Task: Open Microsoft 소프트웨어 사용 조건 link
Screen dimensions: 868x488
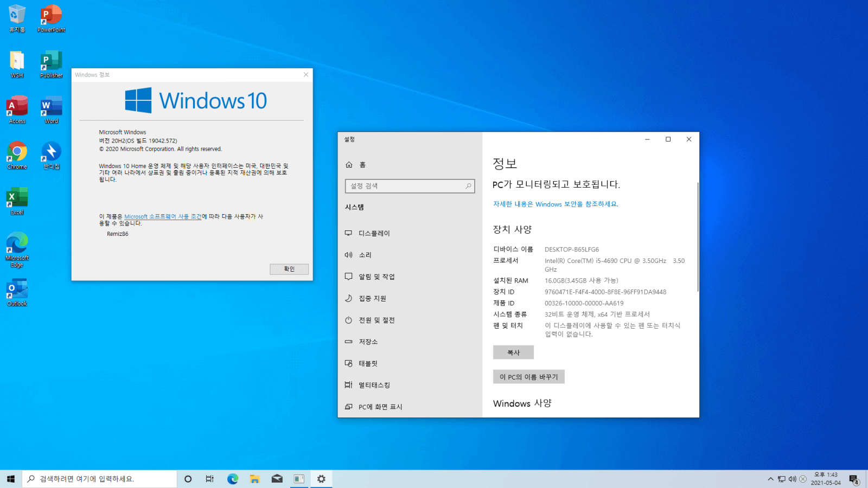Action: 163,216
